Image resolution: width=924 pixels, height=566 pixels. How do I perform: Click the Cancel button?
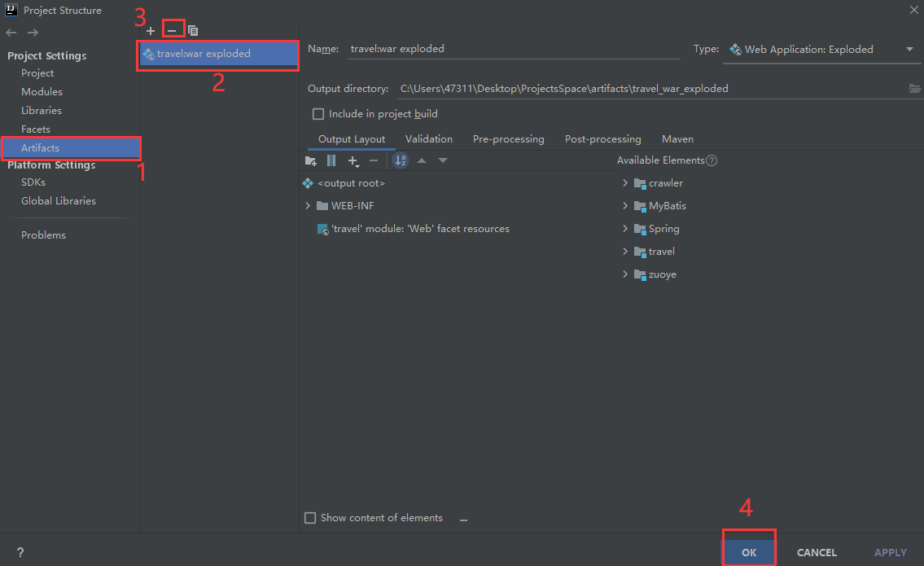point(816,551)
